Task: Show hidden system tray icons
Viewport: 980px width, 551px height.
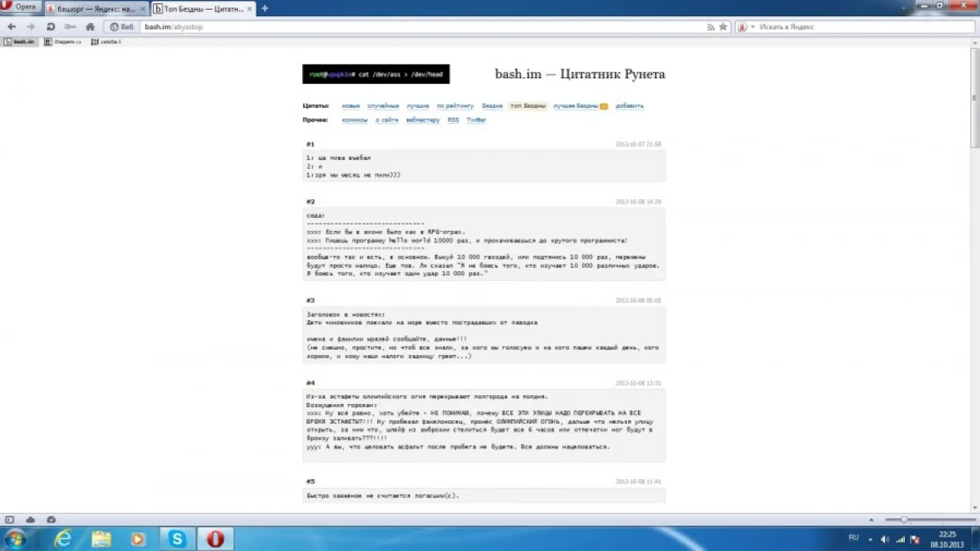Action: point(870,539)
